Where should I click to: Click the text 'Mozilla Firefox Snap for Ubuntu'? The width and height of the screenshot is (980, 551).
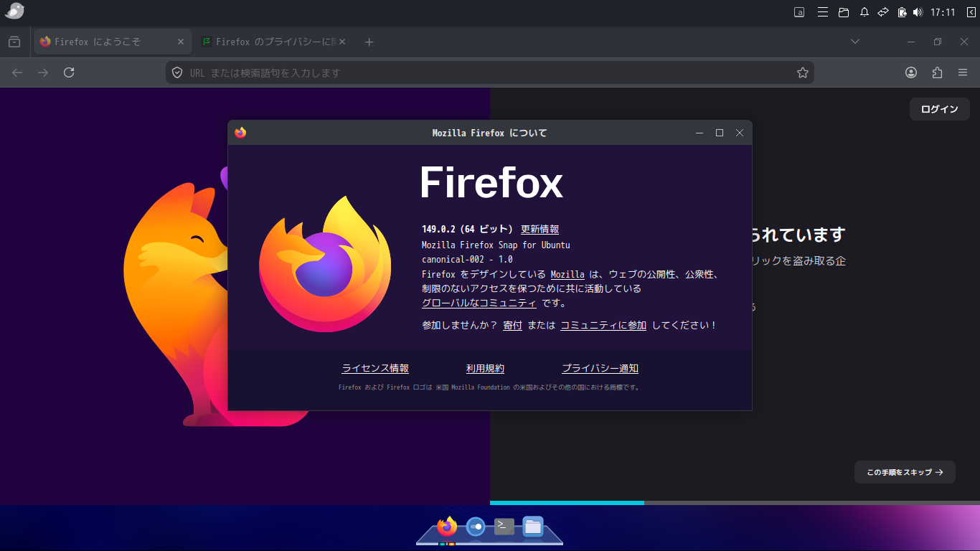point(496,245)
